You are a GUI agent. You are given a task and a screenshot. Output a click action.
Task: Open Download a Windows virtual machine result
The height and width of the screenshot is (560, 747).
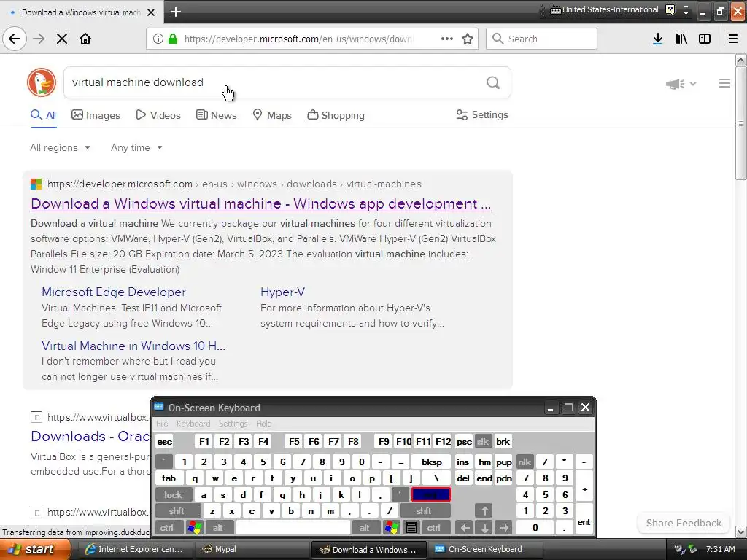260,204
